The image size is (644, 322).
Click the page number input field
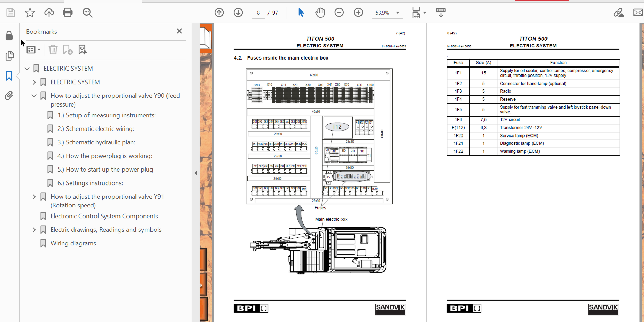pos(258,13)
